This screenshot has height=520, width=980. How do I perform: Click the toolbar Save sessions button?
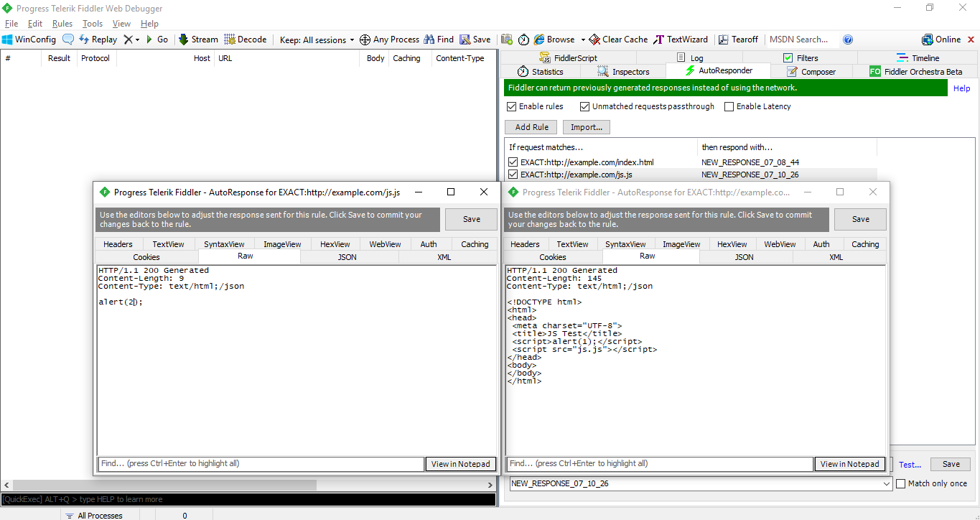click(x=475, y=40)
